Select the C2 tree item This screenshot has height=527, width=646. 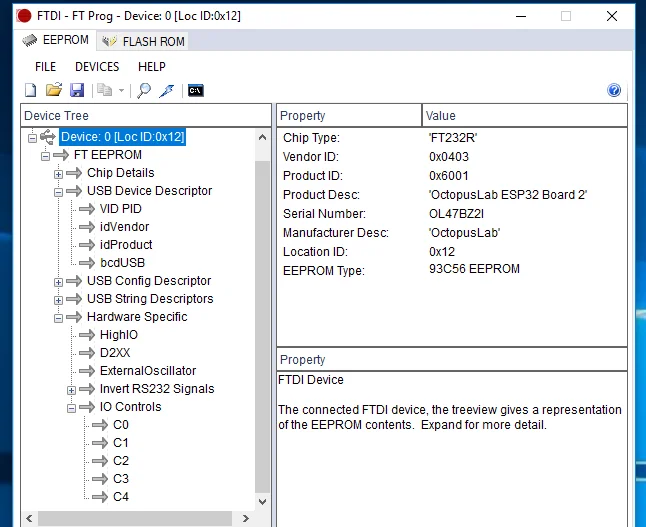121,461
